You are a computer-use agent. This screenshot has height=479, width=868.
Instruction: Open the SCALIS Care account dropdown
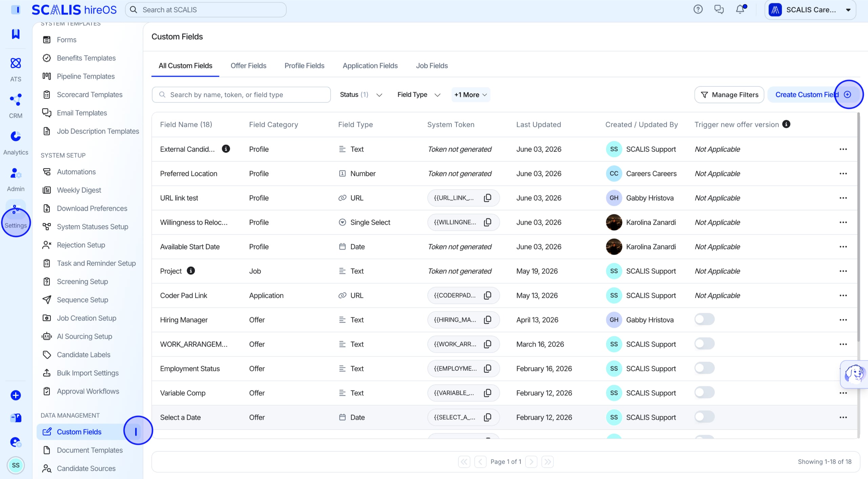[810, 10]
